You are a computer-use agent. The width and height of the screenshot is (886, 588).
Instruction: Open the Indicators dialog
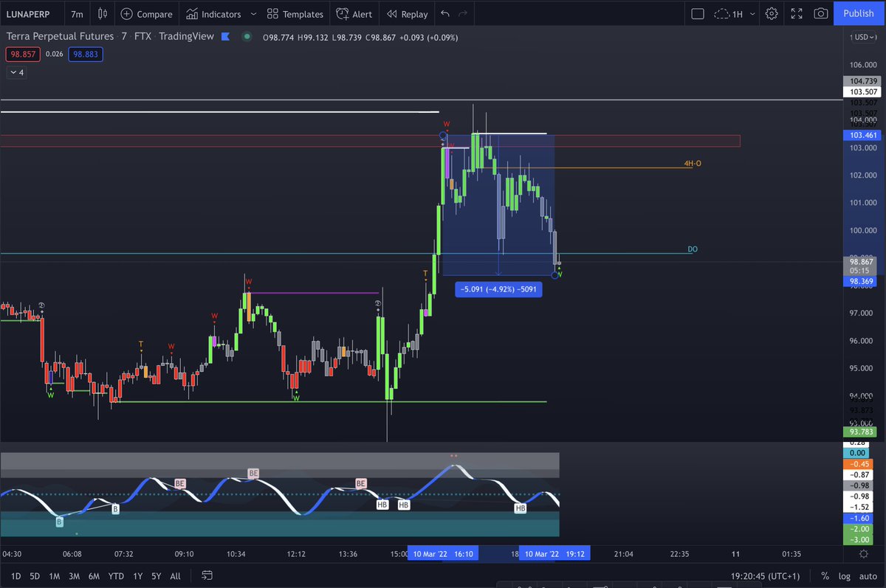(213, 13)
